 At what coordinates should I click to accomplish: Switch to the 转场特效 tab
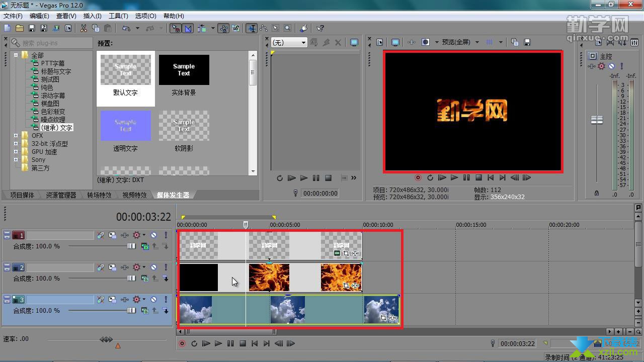(x=99, y=195)
